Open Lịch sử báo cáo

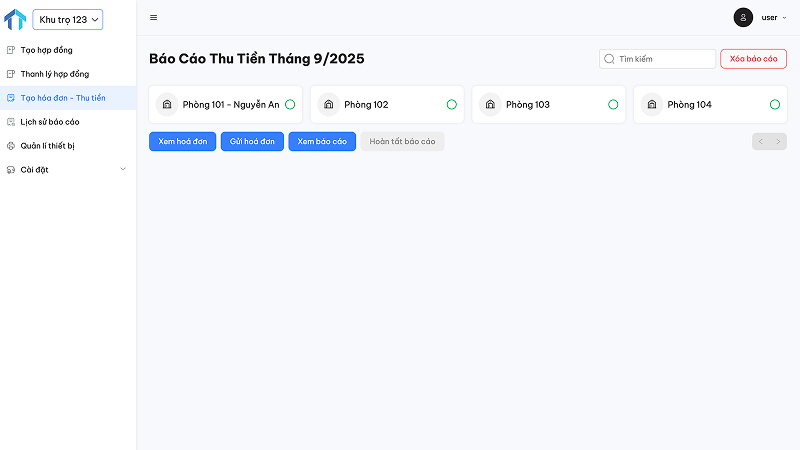(x=50, y=122)
